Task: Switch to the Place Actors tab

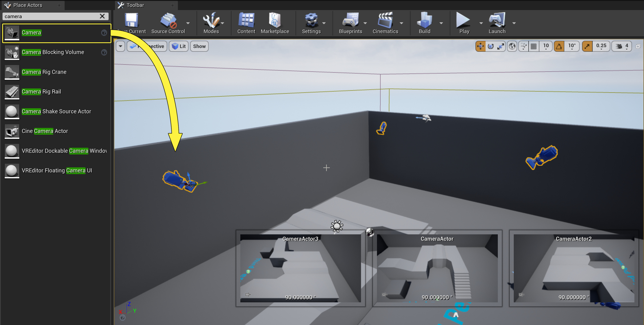Action: pos(28,5)
